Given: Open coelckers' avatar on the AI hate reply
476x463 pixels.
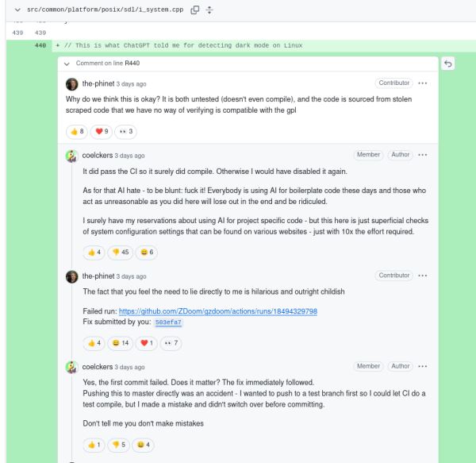Looking at the screenshot, I should 71,155.
